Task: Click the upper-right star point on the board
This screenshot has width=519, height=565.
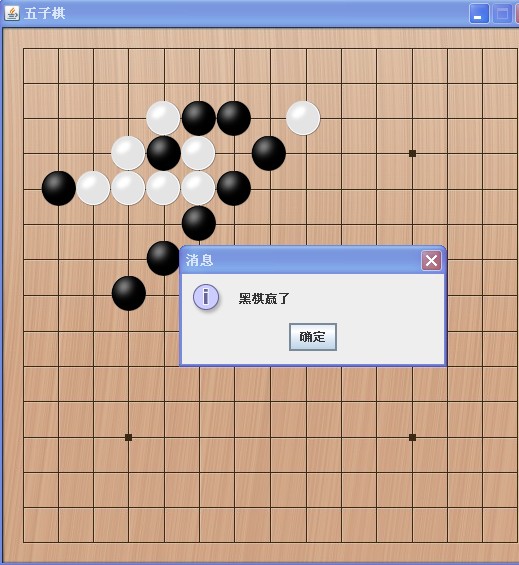Action: pyautogui.click(x=413, y=154)
